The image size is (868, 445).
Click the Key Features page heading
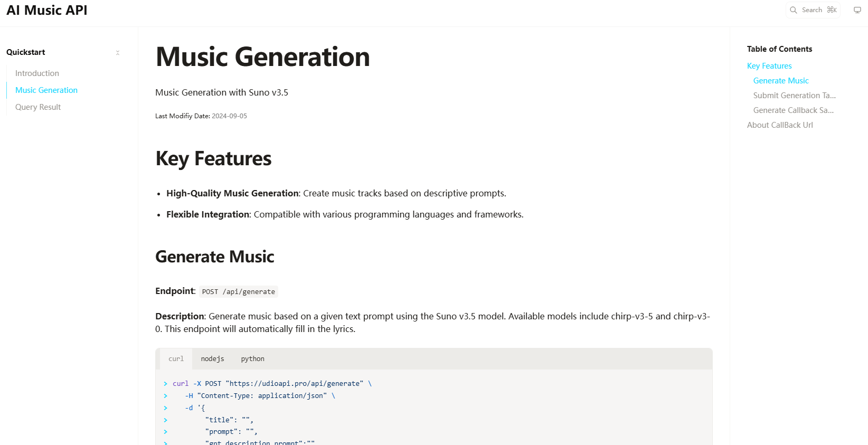pos(213,159)
